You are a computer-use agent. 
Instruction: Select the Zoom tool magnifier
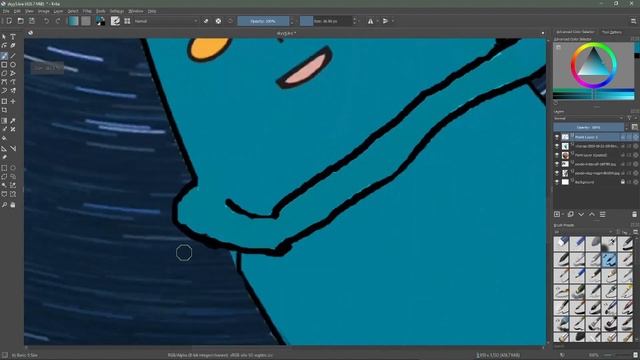point(4,204)
